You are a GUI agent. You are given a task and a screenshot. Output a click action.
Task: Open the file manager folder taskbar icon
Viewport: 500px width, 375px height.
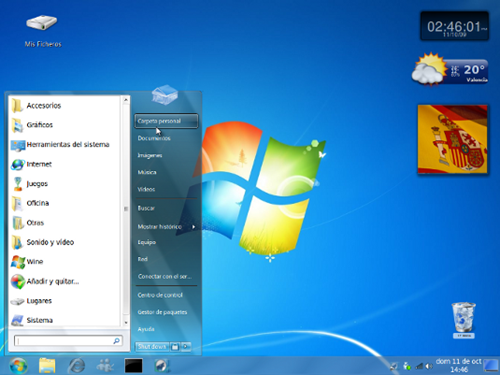click(x=47, y=365)
